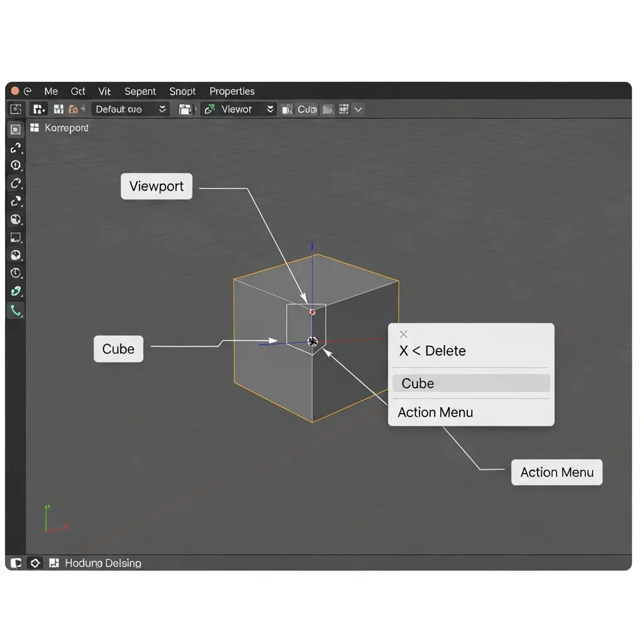Click the red 3D cursor above cube origin

pyautogui.click(x=313, y=313)
